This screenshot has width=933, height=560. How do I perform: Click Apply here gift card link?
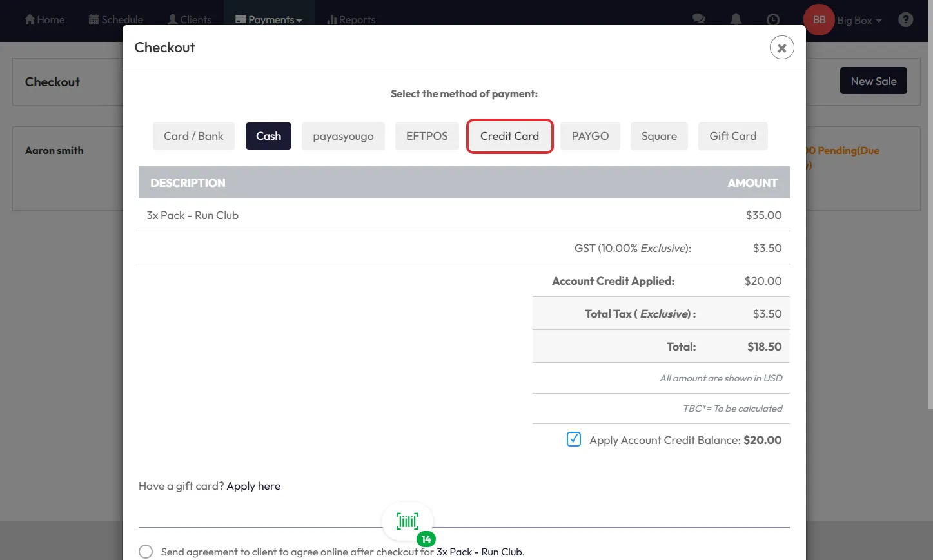click(x=253, y=486)
